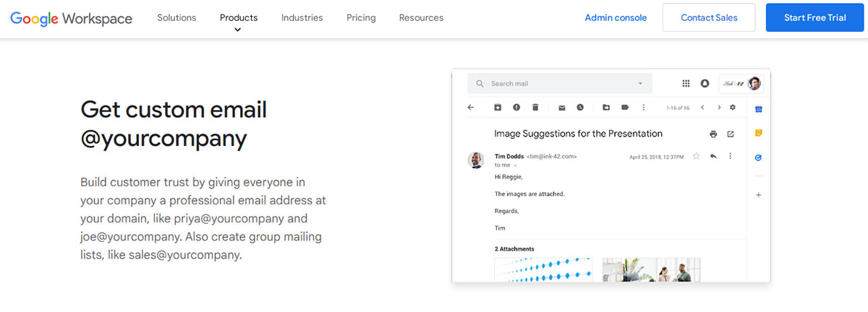Open Gmail settings gear icon
Viewport: 868px width, 312px height.
(733, 108)
